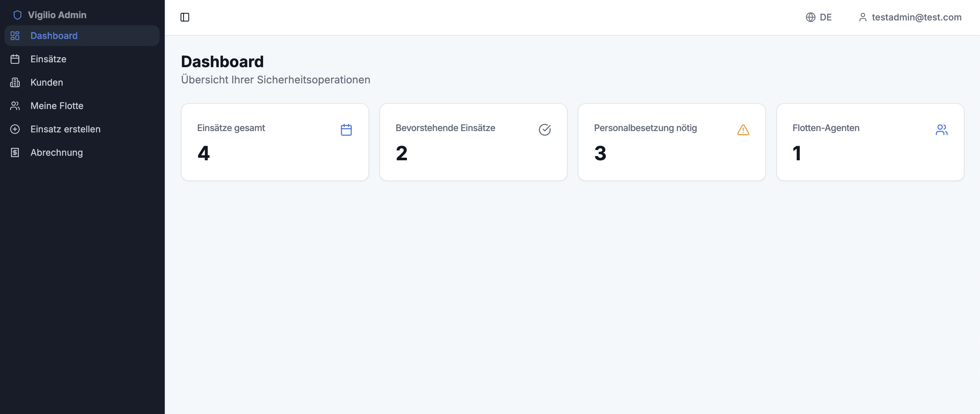Open the testadmin@test.com user menu
Viewport: 980px width, 414px height.
[x=910, y=17]
